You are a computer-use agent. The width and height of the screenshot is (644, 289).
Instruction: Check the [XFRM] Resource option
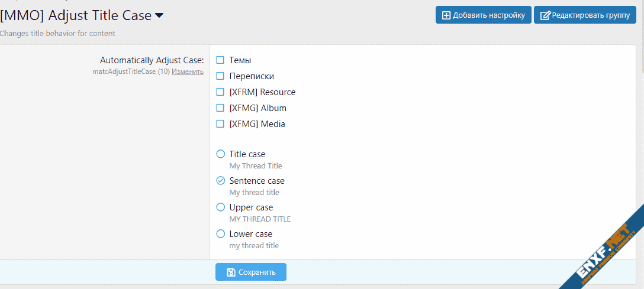point(220,92)
